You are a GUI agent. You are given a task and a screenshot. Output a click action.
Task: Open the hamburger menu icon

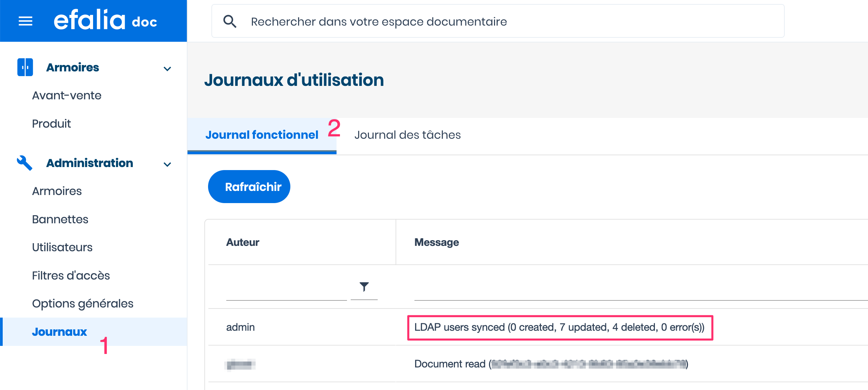(x=25, y=21)
